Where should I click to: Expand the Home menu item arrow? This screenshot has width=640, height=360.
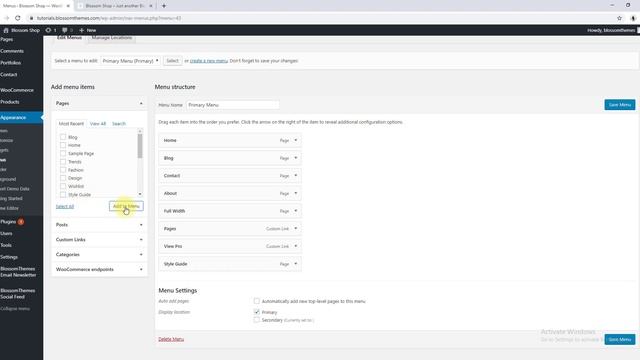pyautogui.click(x=296, y=140)
